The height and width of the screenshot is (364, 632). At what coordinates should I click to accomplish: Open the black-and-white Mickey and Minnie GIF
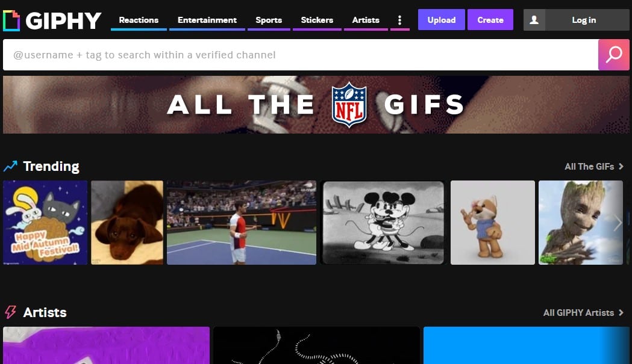click(x=383, y=223)
